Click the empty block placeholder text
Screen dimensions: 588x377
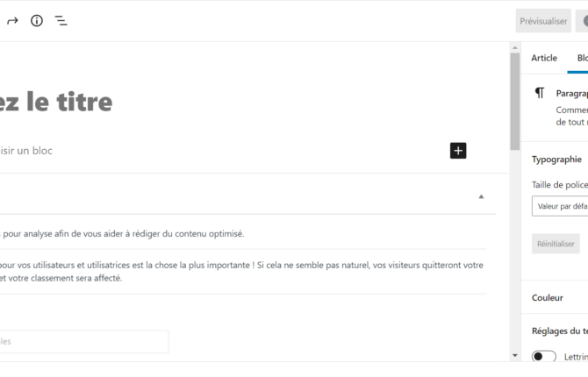click(26, 151)
